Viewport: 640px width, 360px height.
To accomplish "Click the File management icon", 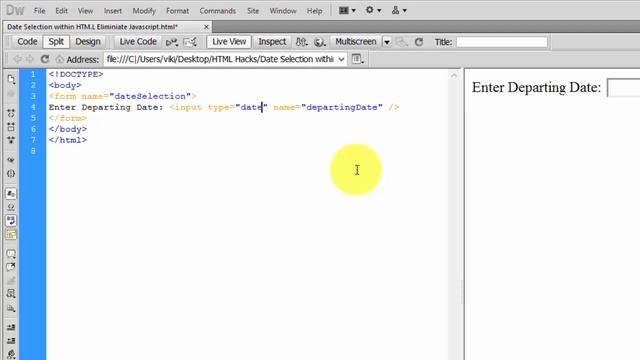I will pyautogui.click(x=301, y=42).
